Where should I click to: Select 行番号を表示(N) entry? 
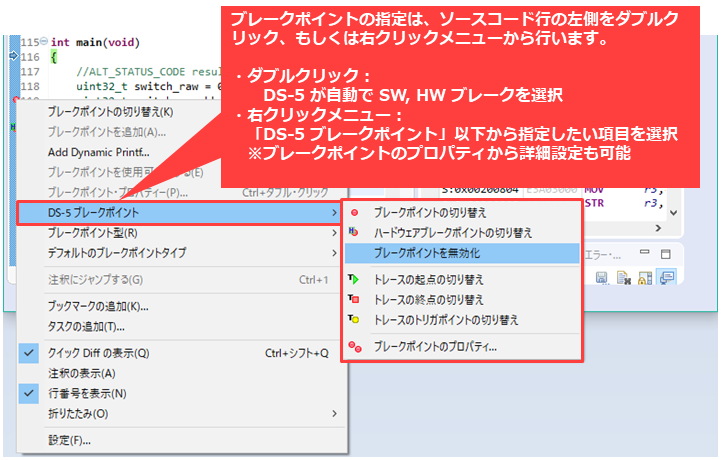pyautogui.click(x=182, y=393)
